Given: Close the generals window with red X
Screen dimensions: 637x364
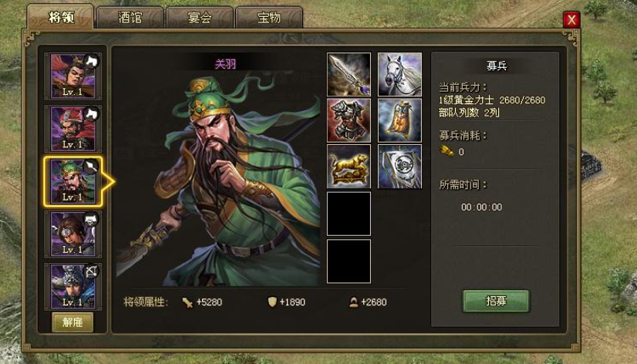Looking at the screenshot, I should click(x=571, y=19).
